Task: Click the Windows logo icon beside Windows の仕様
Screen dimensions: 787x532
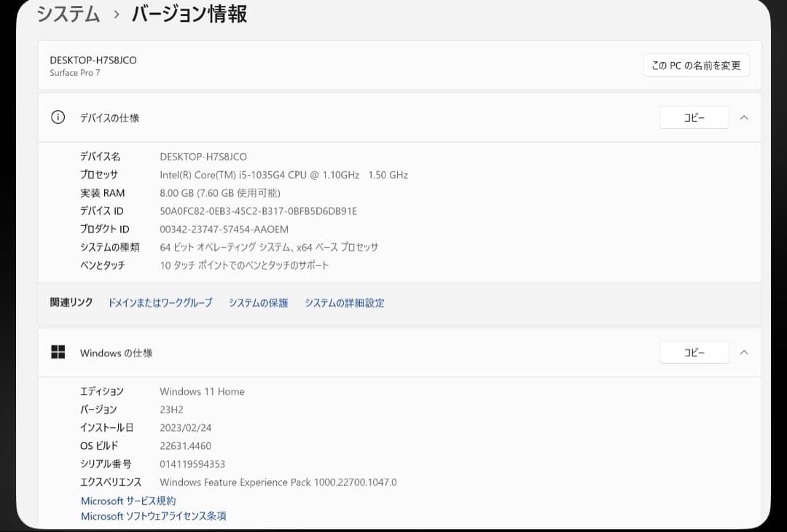Action: tap(58, 351)
